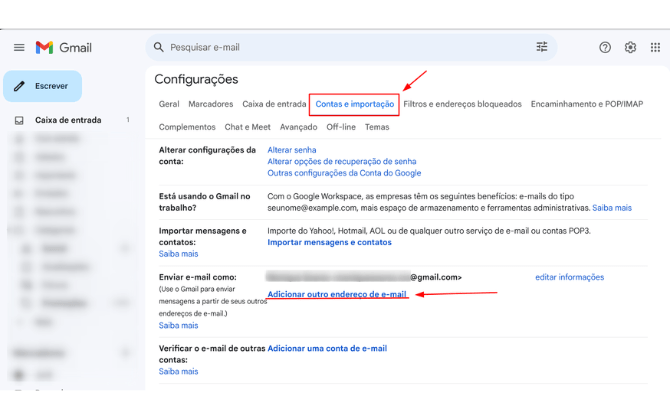This screenshot has height=419, width=670.
Task: Click the Alterar senha link
Action: tap(292, 150)
